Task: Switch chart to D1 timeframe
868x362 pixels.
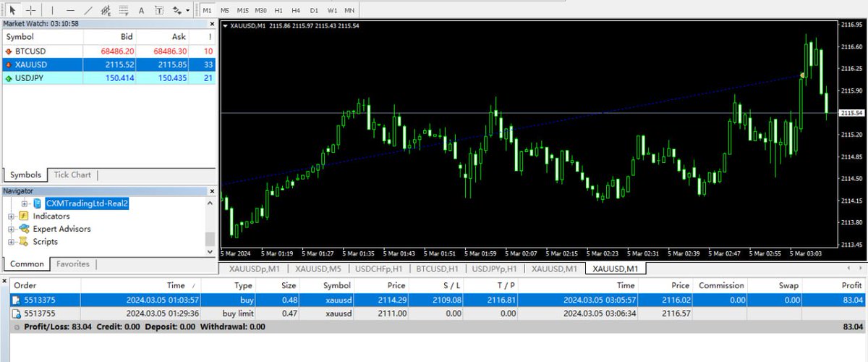Action: pyautogui.click(x=314, y=10)
